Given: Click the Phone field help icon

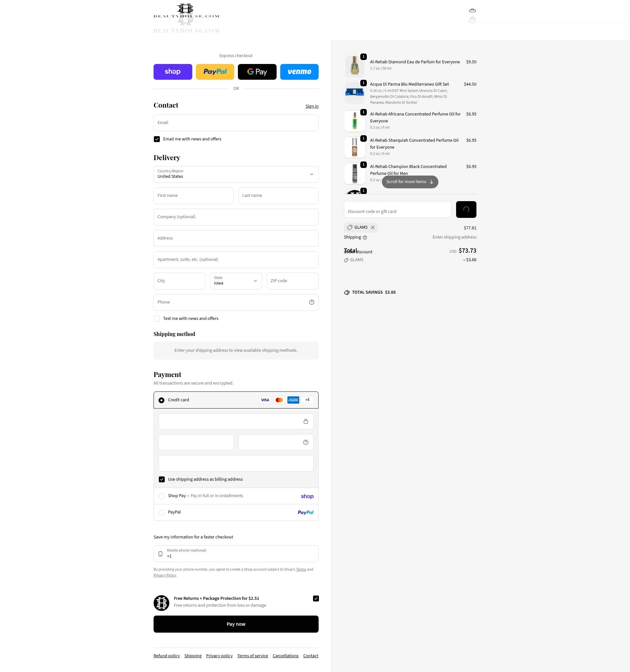Looking at the screenshot, I should pyautogui.click(x=311, y=302).
